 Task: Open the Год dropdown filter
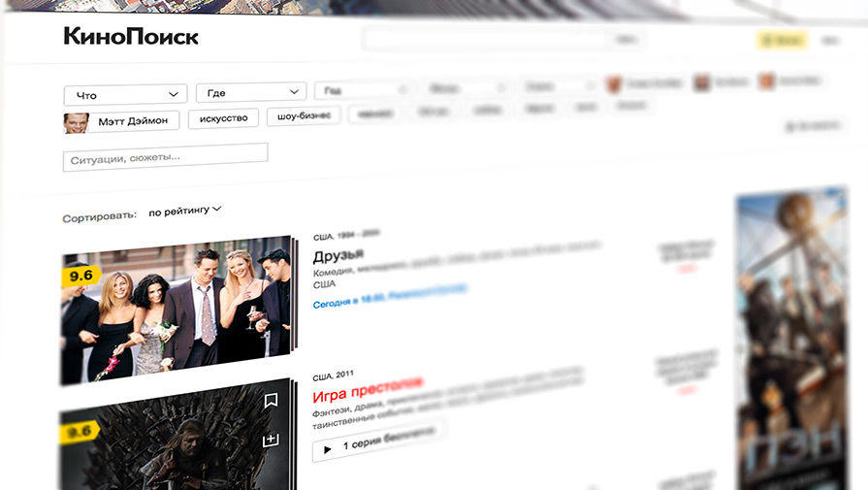coord(361,90)
